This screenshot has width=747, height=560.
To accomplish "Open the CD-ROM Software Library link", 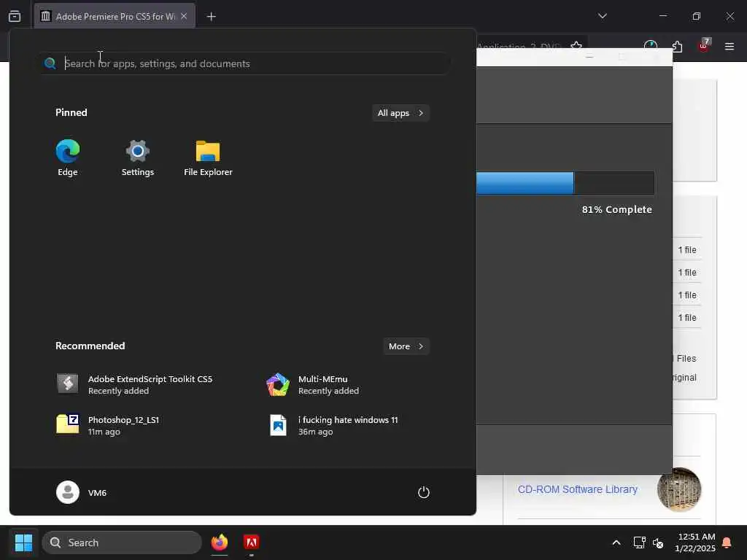I will (578, 489).
